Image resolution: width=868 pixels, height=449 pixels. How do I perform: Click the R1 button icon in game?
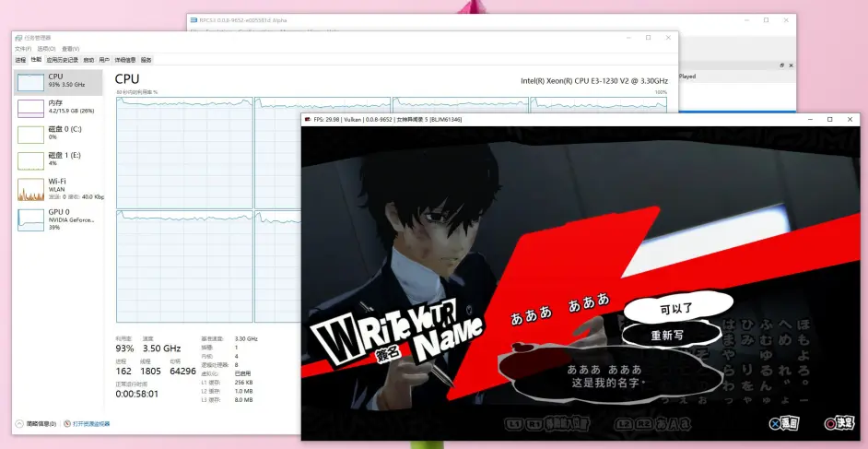(534, 424)
